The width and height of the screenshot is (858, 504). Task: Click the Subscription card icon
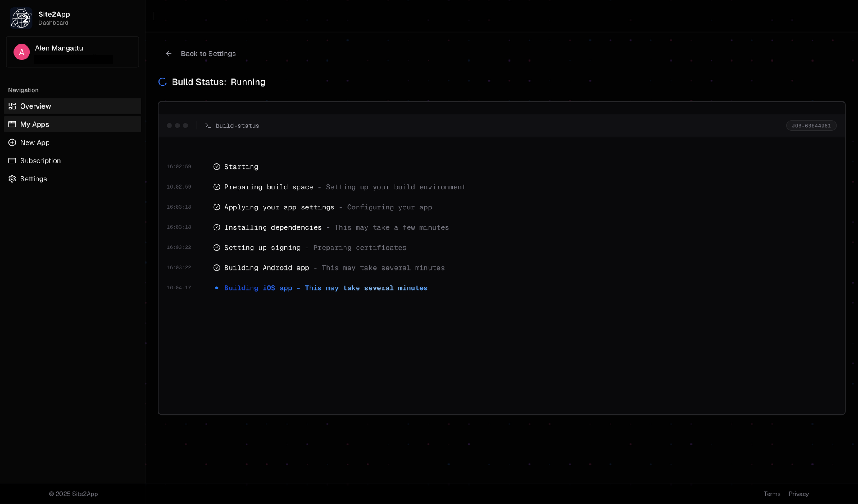pos(12,160)
